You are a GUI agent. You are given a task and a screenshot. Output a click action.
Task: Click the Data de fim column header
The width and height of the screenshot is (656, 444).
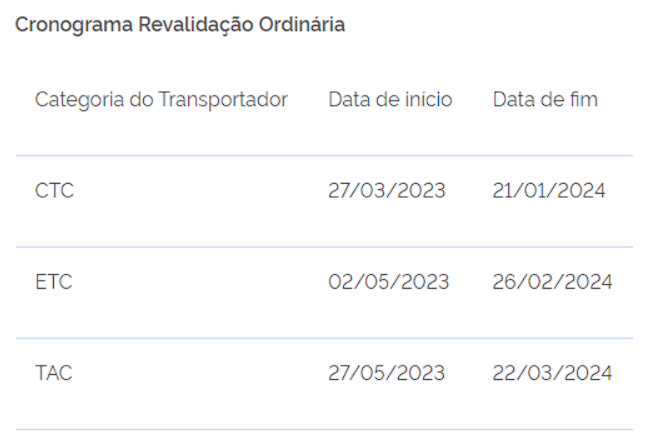click(545, 100)
